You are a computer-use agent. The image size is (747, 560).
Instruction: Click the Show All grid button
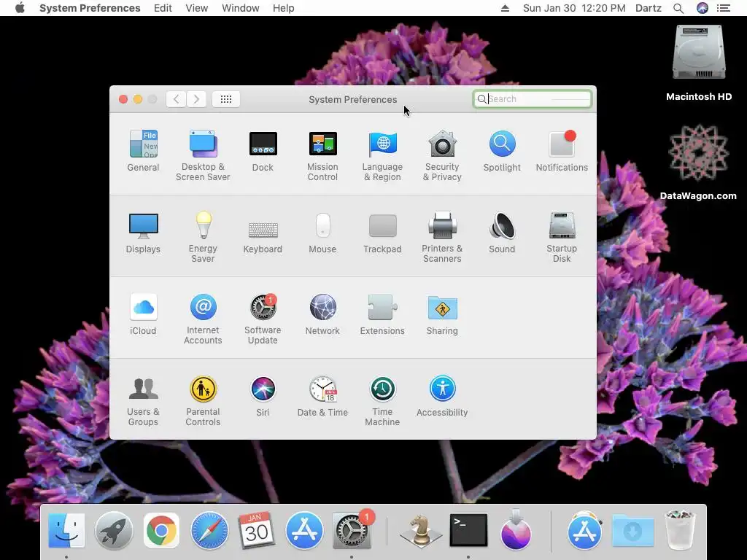coord(226,99)
